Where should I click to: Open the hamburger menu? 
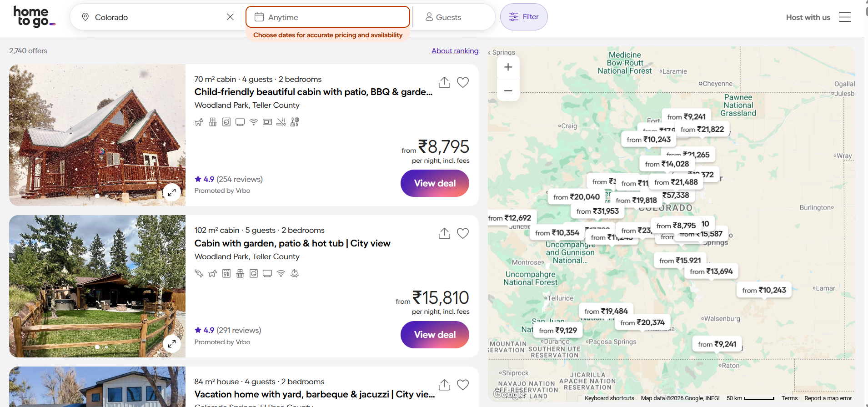(x=845, y=17)
